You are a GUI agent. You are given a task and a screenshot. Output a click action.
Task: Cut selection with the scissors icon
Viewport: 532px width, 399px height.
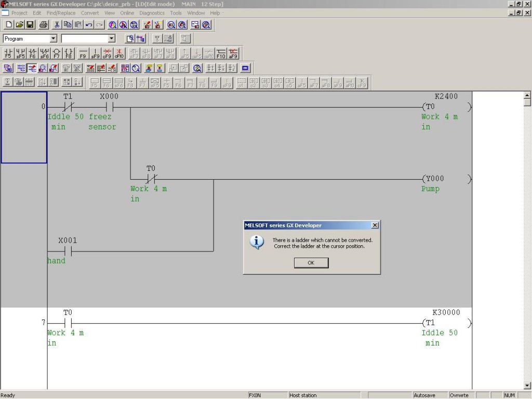57,25
